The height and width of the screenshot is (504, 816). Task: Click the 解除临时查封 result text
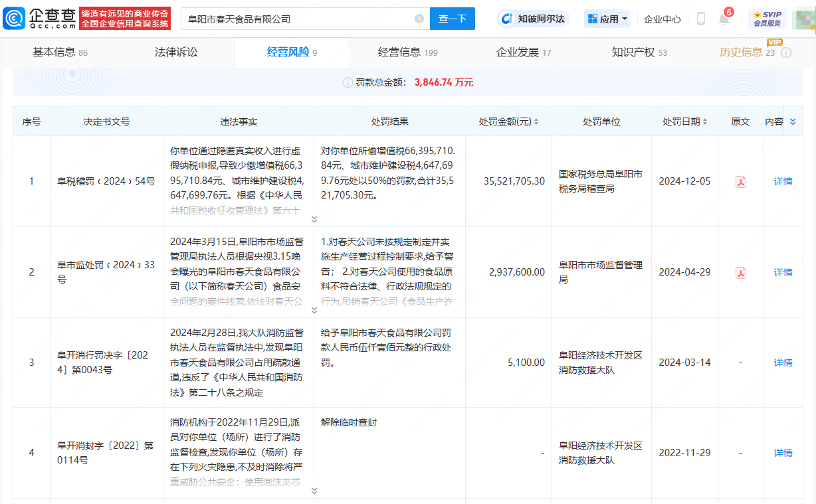348,422
